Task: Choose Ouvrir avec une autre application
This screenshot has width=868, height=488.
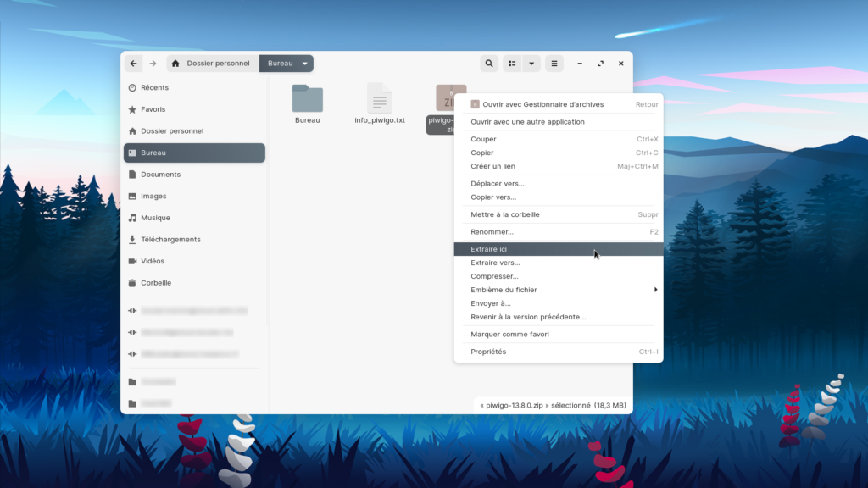Action: 559,122
